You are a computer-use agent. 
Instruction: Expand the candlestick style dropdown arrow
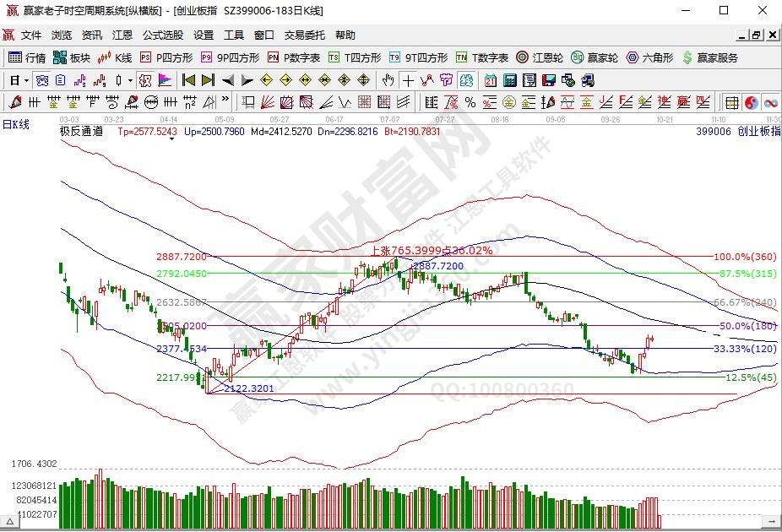point(130,80)
